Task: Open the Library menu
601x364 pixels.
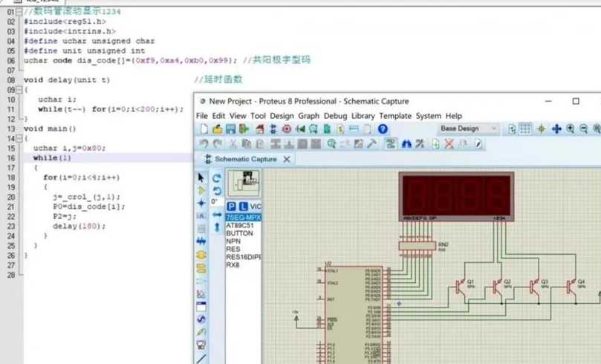Action: pos(363,116)
